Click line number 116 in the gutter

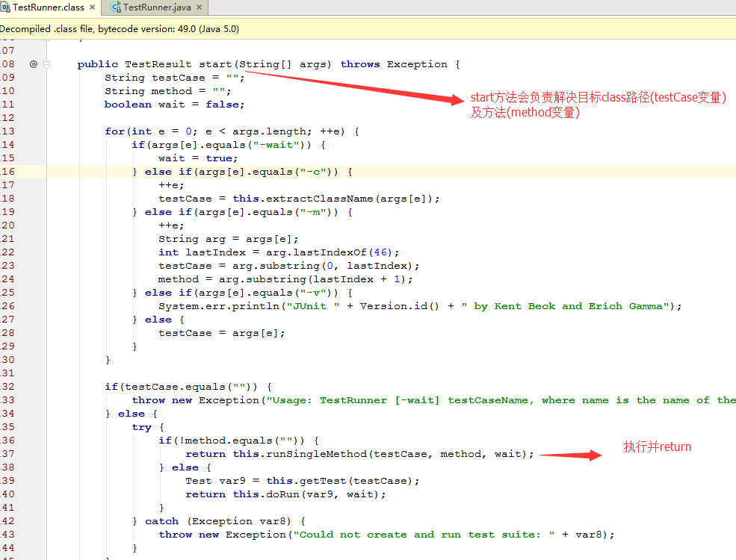(7, 172)
